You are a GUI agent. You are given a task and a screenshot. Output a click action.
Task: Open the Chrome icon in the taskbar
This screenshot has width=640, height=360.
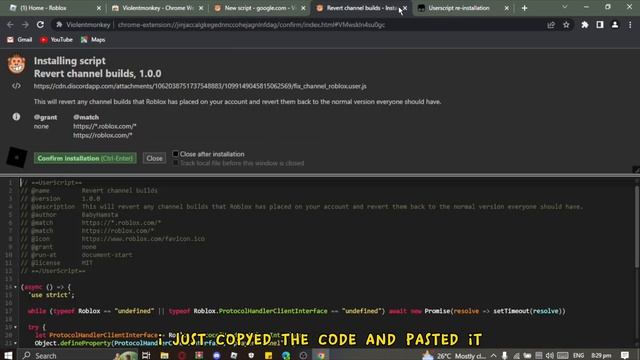(321, 355)
